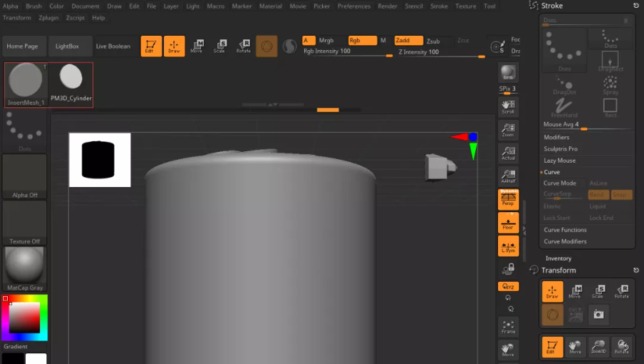The width and height of the screenshot is (644, 364).
Task: Open the Tool menu
Action: pyautogui.click(x=489, y=6)
